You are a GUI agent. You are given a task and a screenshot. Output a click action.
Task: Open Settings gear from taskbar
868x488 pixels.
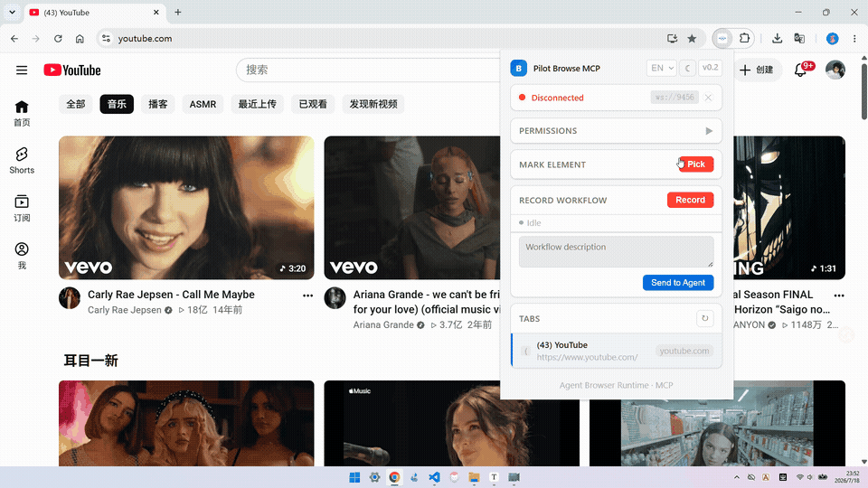click(374, 477)
